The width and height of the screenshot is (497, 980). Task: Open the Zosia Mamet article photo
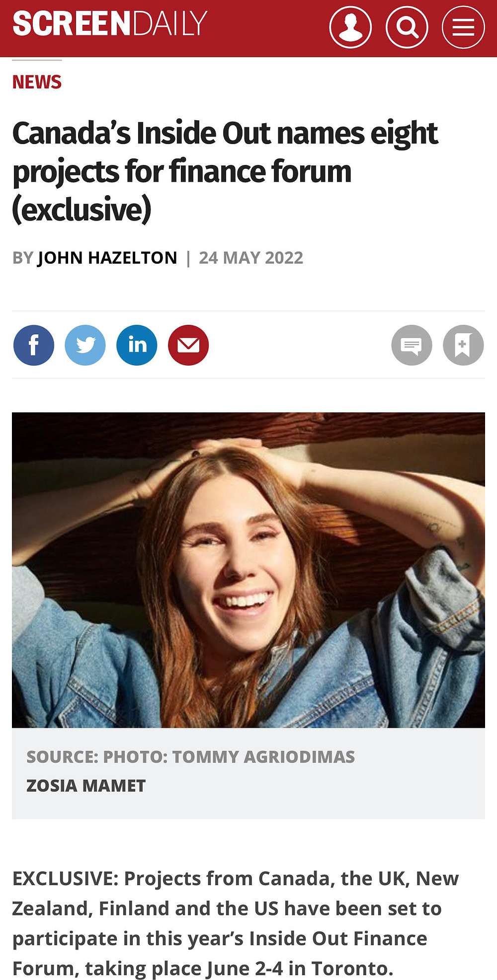click(248, 570)
